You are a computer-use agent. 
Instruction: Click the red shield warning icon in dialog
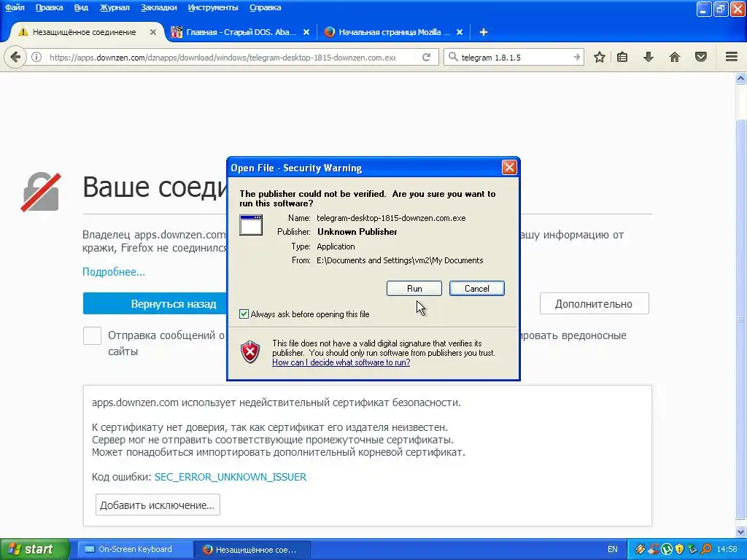coord(251,352)
